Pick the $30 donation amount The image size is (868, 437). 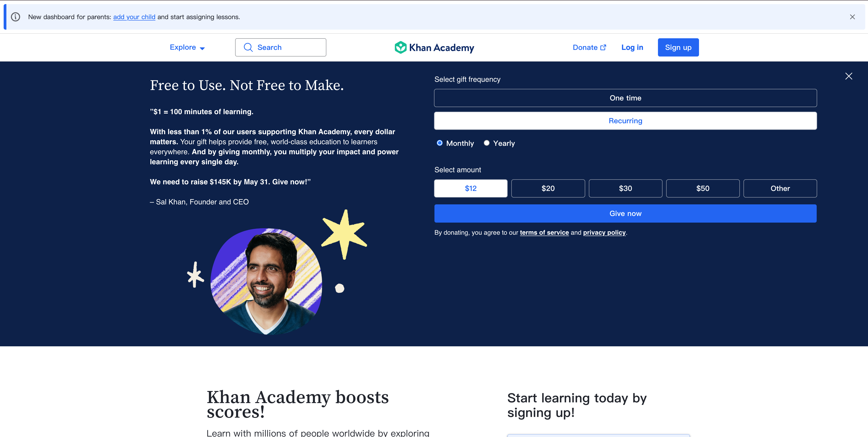pyautogui.click(x=625, y=188)
